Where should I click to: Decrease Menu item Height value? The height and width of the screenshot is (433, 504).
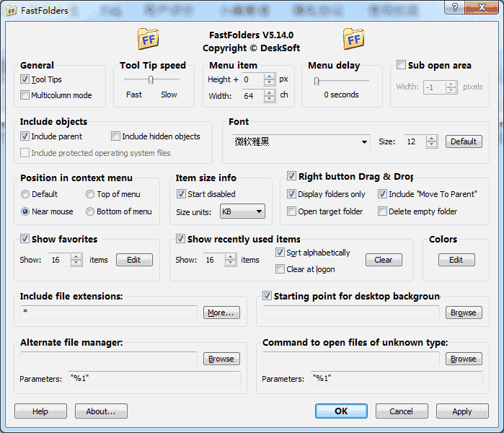pos(269,82)
